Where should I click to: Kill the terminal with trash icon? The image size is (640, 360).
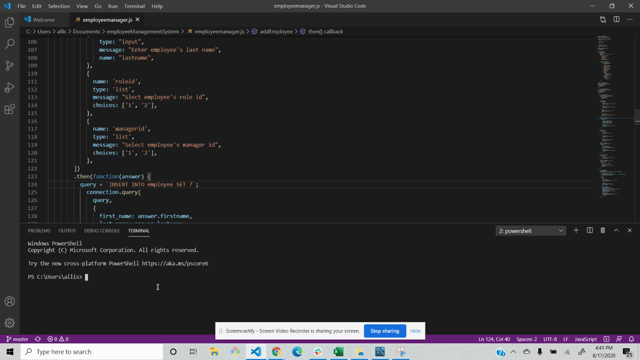(x=603, y=231)
